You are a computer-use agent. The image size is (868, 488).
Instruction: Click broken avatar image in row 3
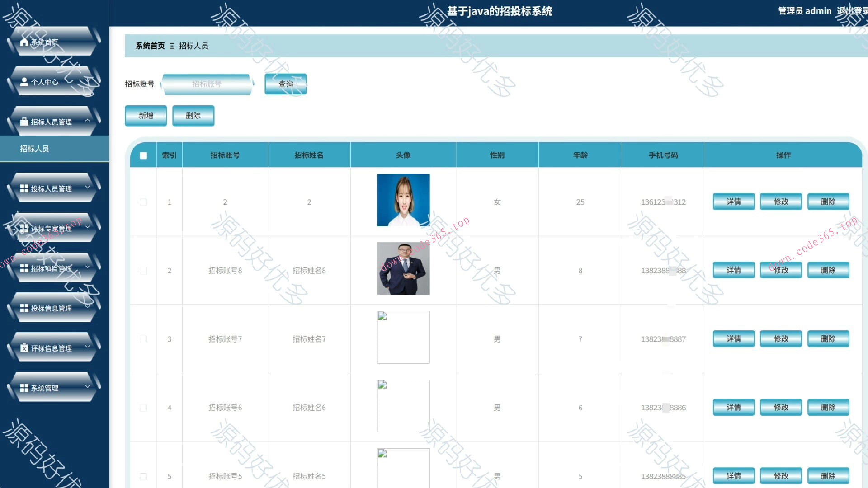(x=403, y=337)
